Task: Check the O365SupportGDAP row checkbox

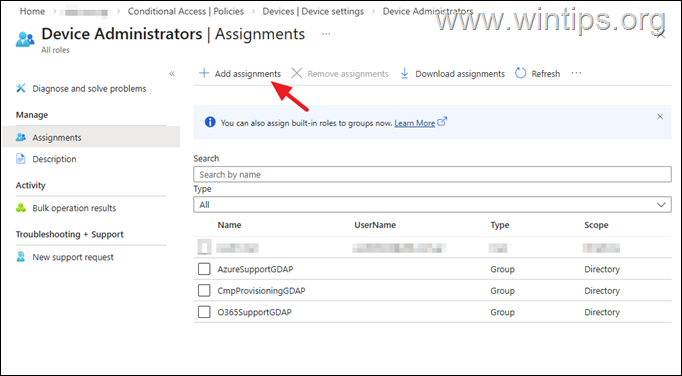Action: (204, 312)
